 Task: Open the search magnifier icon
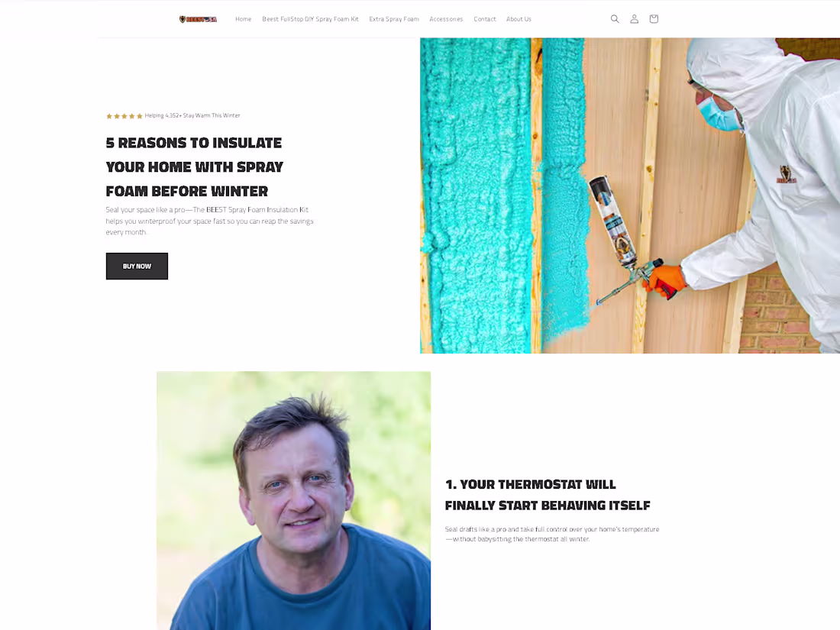click(615, 19)
